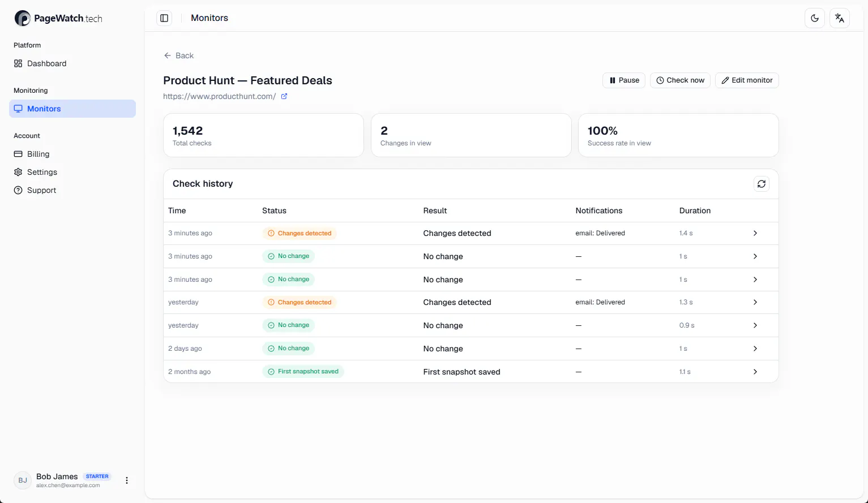Click the Notifications column header
The image size is (868, 503).
(599, 210)
